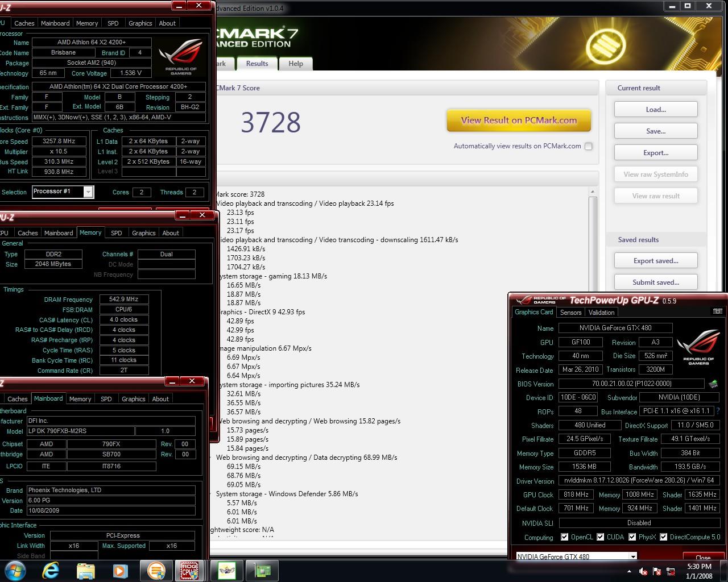Select the Windows Defender 5.86 MB/s row
This screenshot has width=728, height=582.
click(287, 494)
